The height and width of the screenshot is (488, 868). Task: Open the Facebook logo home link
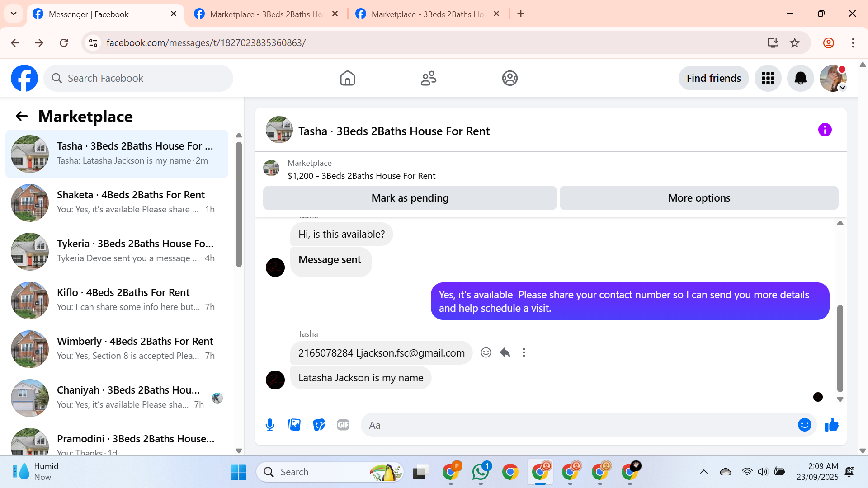[24, 78]
